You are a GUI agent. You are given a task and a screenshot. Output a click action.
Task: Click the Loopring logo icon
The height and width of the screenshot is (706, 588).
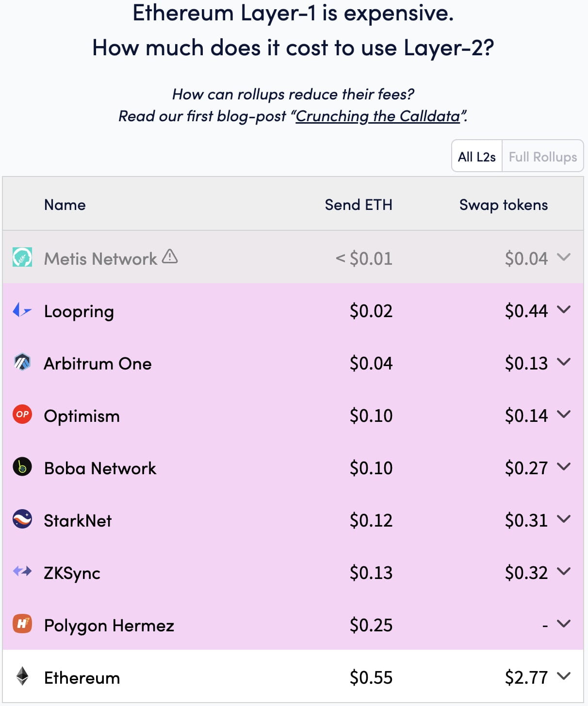(22, 310)
